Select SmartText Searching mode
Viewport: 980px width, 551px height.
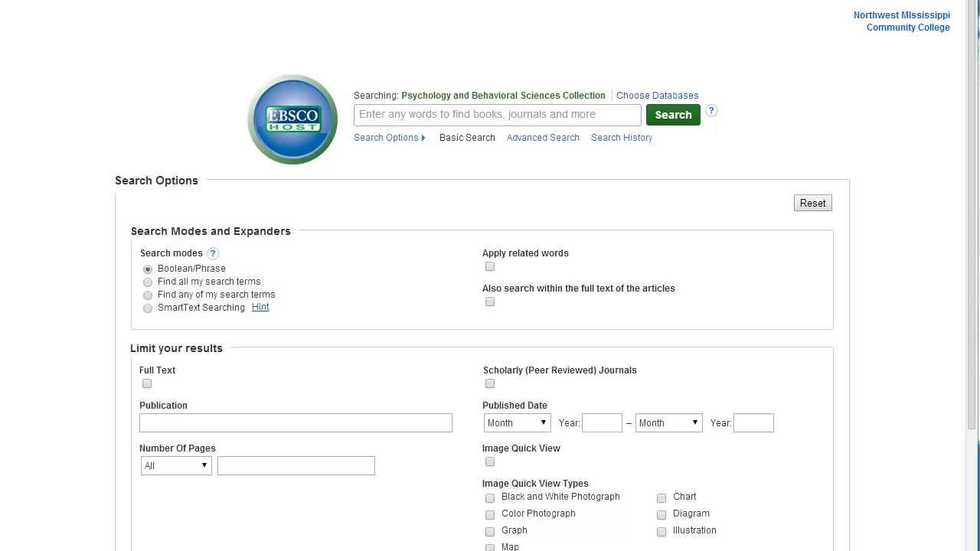pyautogui.click(x=148, y=308)
